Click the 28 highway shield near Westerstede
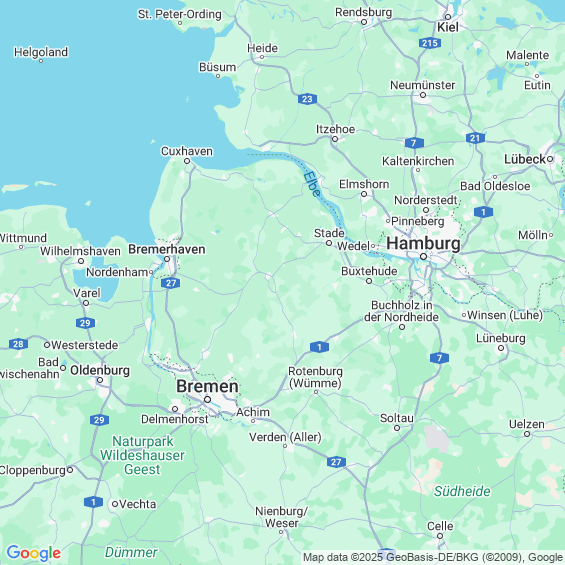This screenshot has height=565, width=565. tap(18, 344)
